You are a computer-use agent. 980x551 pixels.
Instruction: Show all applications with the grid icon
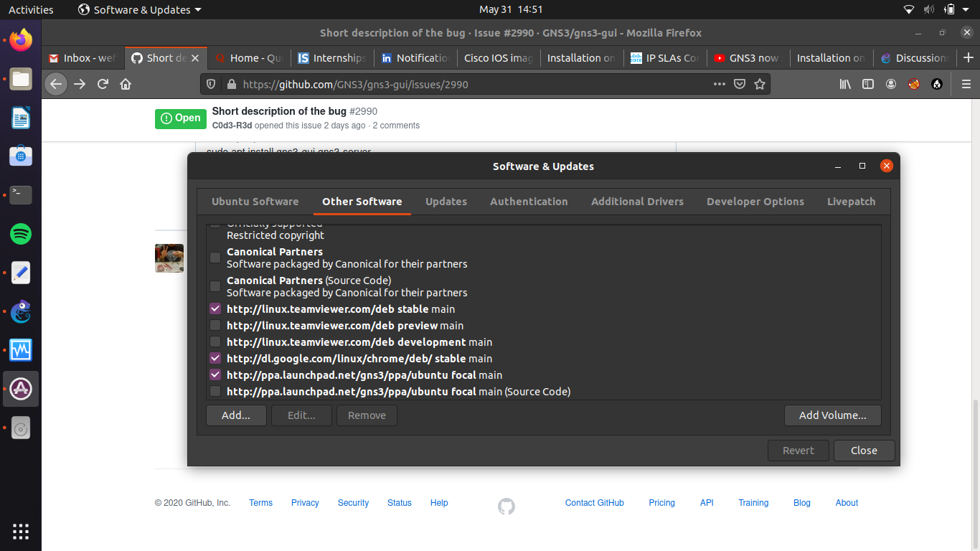pos(20,531)
